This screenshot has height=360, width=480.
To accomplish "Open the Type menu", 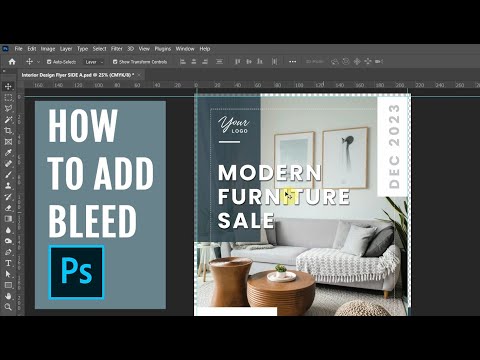I will 82,49.
